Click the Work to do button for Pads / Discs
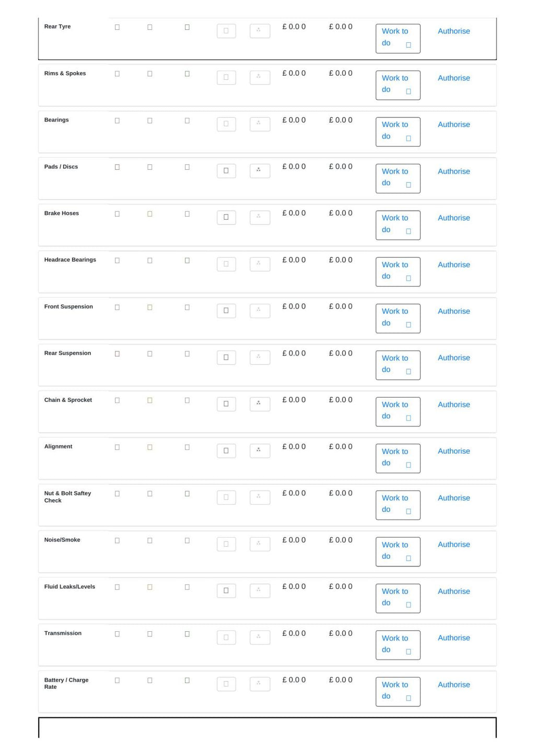Screen dimensions: 535x756 point(398,178)
